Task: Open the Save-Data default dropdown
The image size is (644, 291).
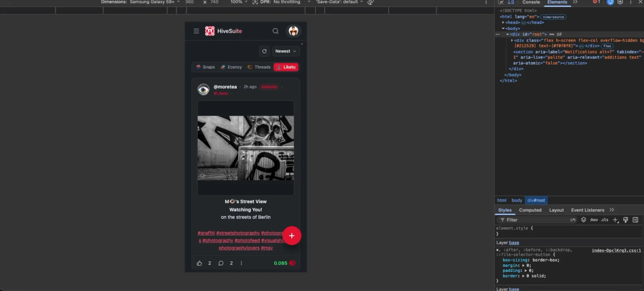Action: tap(339, 2)
